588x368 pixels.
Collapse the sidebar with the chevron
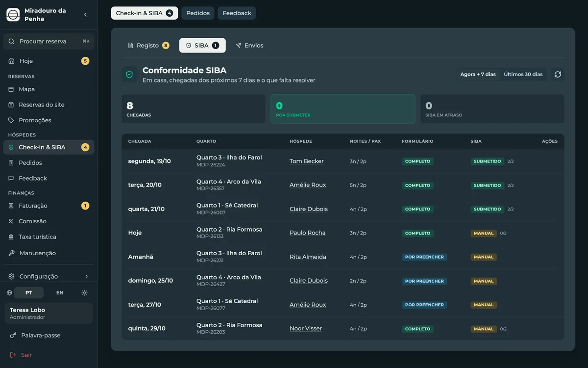[x=85, y=15]
